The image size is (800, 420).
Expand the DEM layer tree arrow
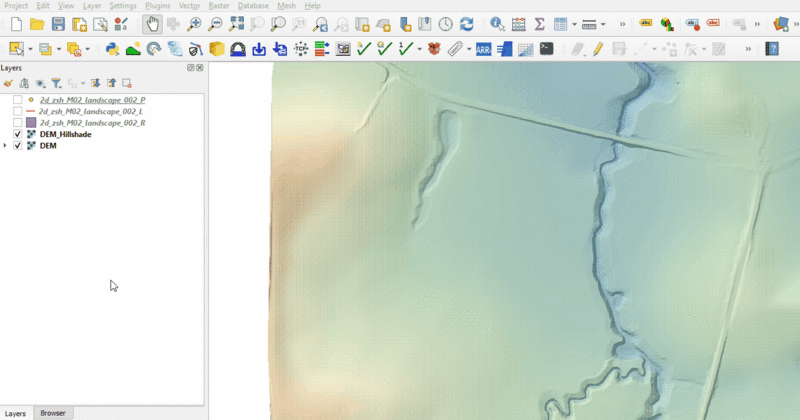click(6, 146)
